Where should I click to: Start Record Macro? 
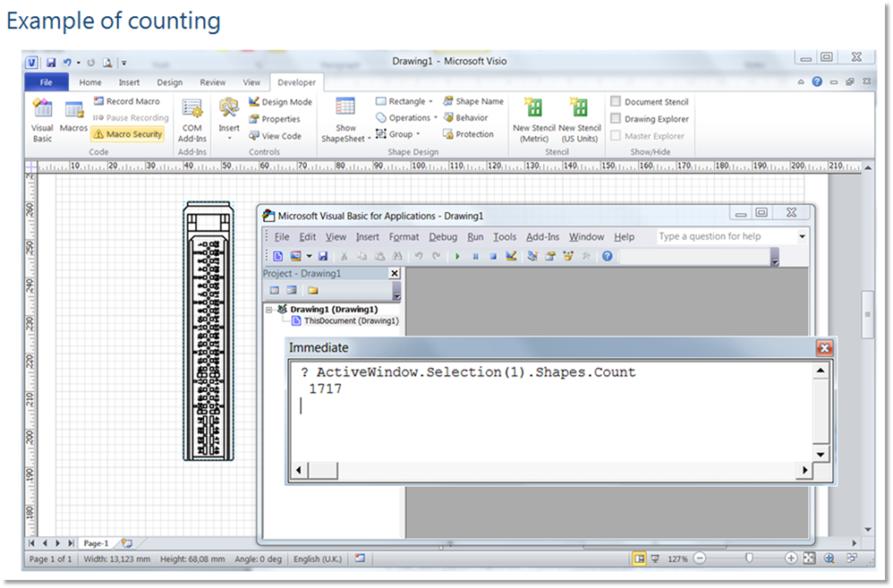pyautogui.click(x=127, y=101)
